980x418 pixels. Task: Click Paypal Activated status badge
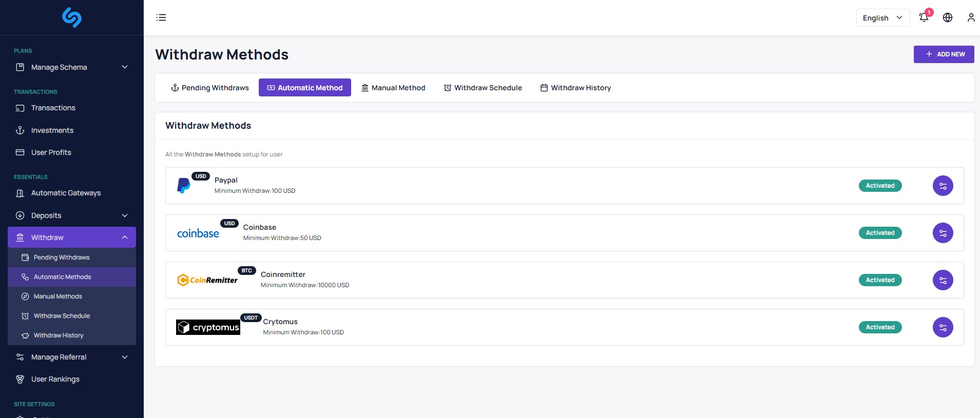tap(880, 186)
